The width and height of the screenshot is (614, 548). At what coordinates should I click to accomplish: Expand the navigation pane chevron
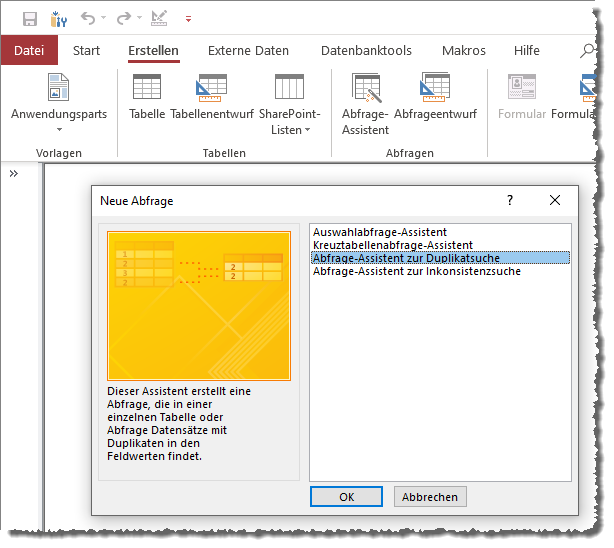click(x=14, y=173)
